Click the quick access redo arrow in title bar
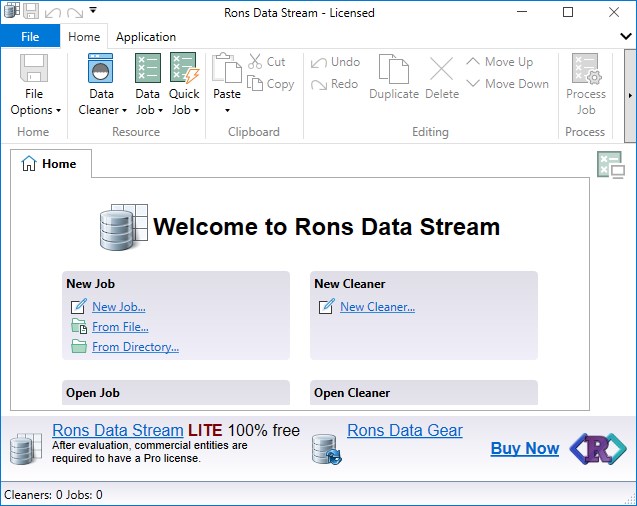The width and height of the screenshot is (637, 506). [x=75, y=13]
